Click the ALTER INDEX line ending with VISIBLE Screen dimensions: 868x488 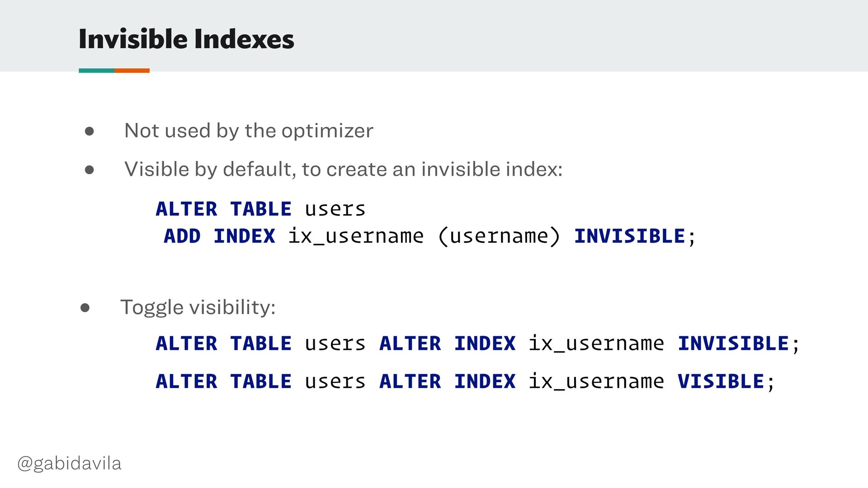point(465,381)
